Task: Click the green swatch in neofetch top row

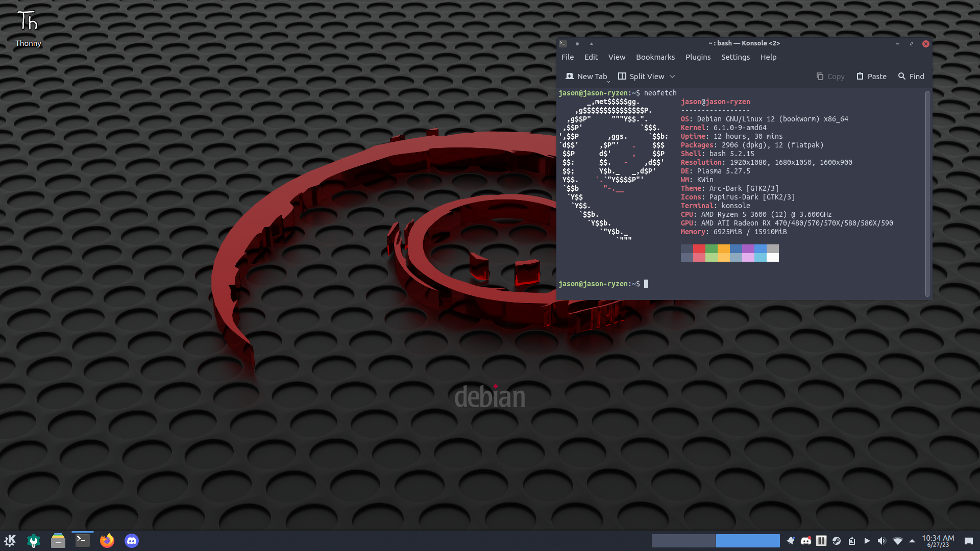Action: tap(711, 249)
